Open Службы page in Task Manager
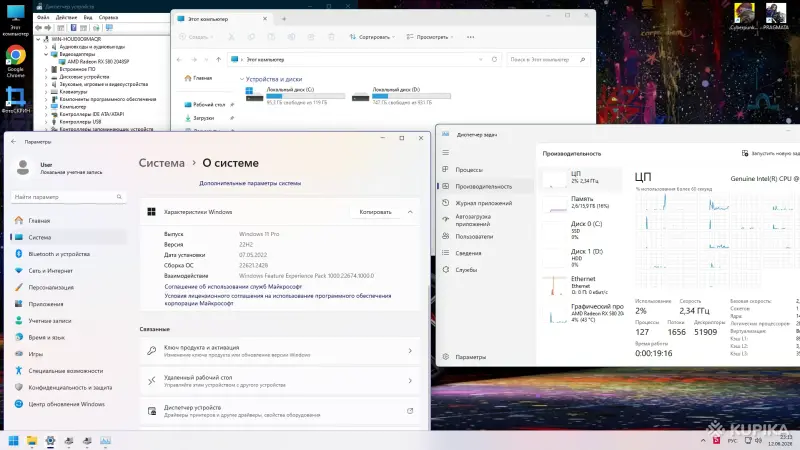The height and width of the screenshot is (450, 800). pos(466,270)
